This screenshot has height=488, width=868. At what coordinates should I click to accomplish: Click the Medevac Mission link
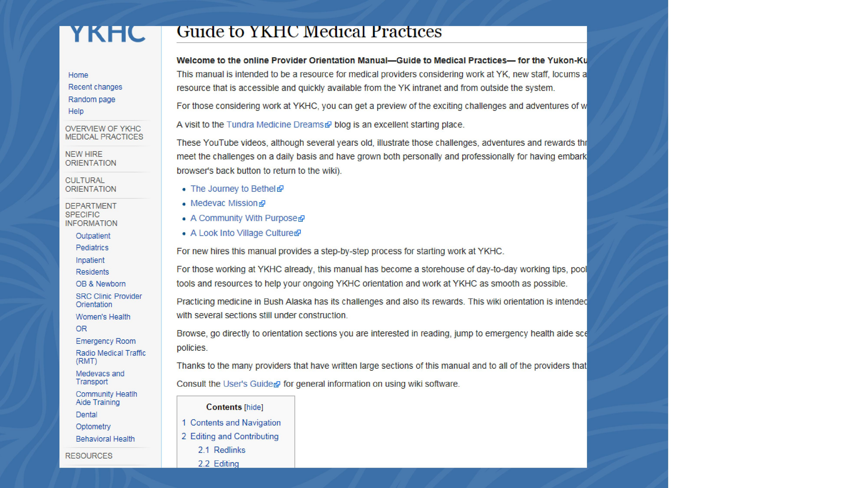224,203
